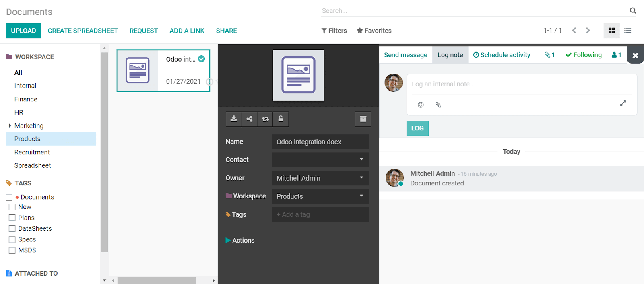Click the green validated check on card

coord(202,59)
